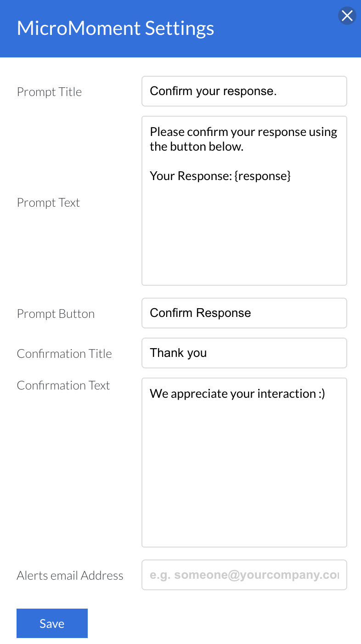Click the Prompt Button label
The image size is (361, 644).
click(56, 314)
